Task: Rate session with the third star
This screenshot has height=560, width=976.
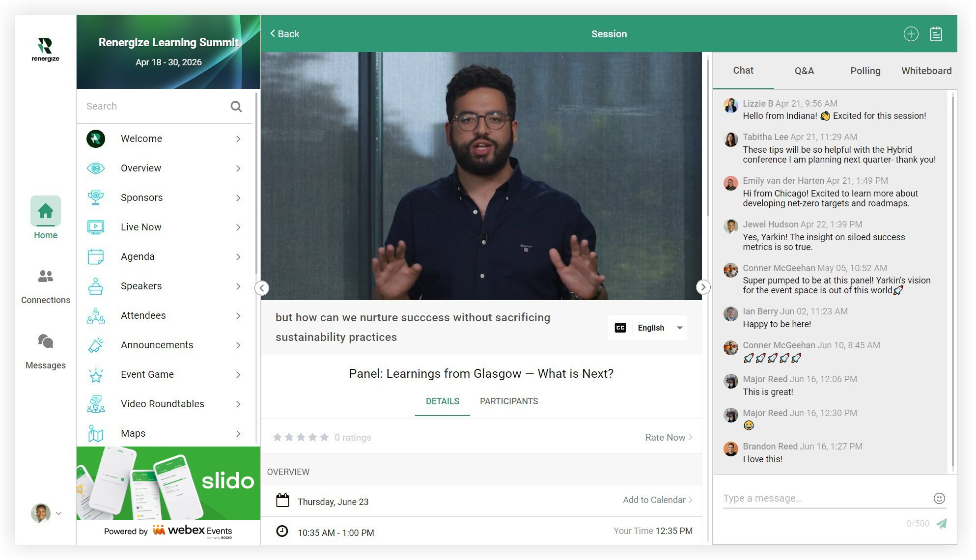Action: click(301, 437)
